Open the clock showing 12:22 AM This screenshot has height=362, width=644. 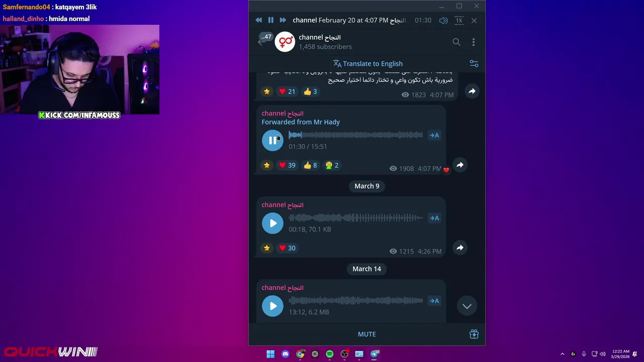pos(620,354)
